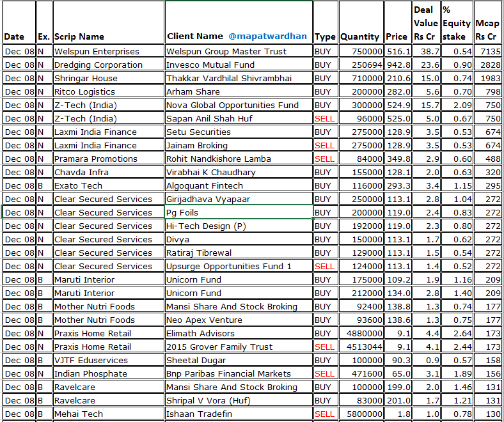This screenshot has width=504, height=422.
Task: Select the 'Welspun Enterprises' scrip cell
Action: coord(109,51)
